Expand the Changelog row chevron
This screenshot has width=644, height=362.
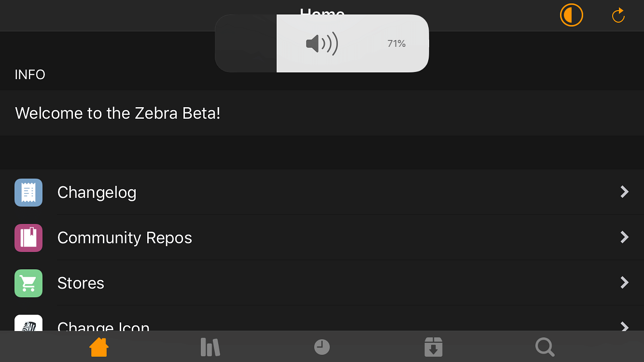(x=624, y=192)
